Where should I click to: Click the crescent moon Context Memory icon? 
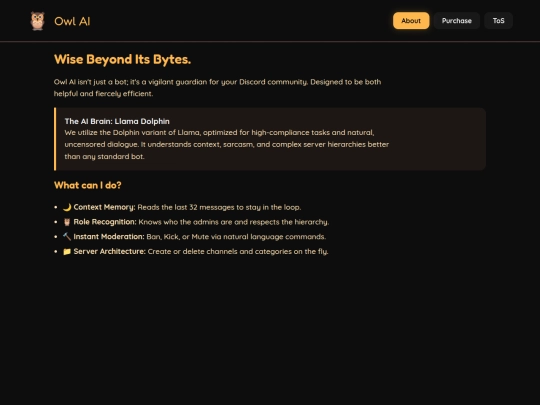click(67, 207)
